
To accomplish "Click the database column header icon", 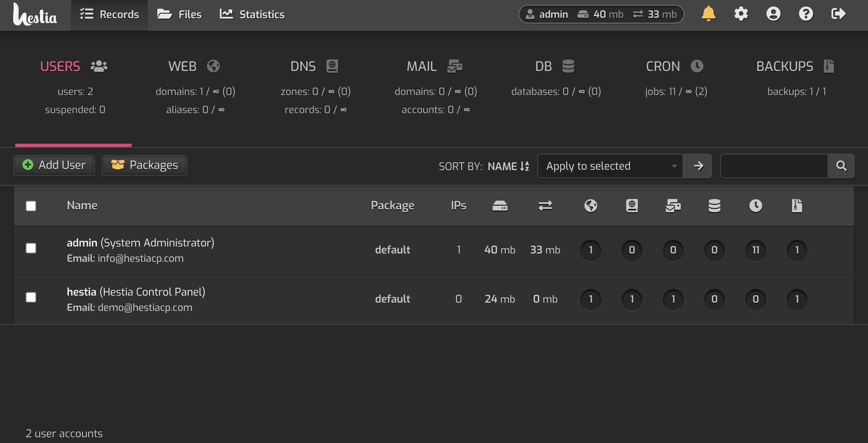I will 714,206.
